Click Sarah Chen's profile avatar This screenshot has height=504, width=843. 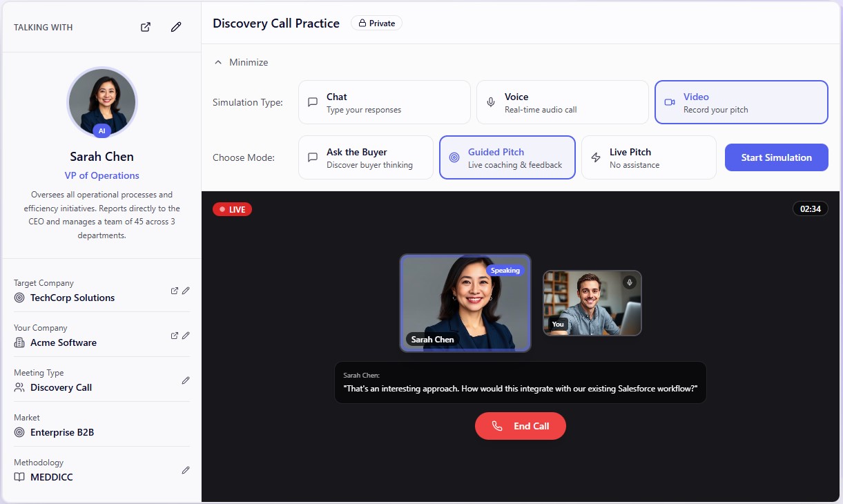coord(102,102)
